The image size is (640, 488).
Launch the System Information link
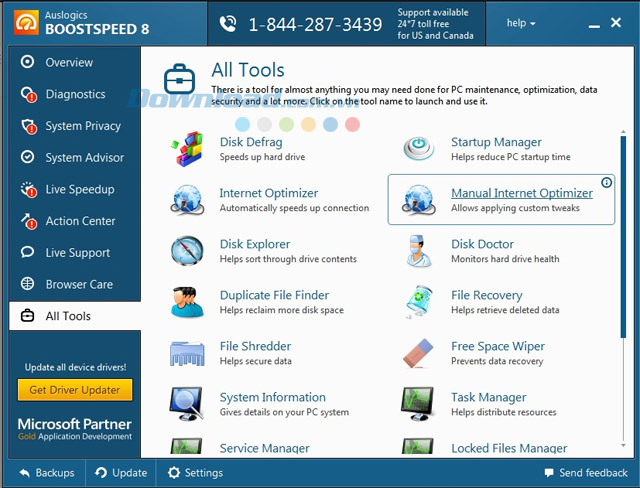pyautogui.click(x=273, y=397)
